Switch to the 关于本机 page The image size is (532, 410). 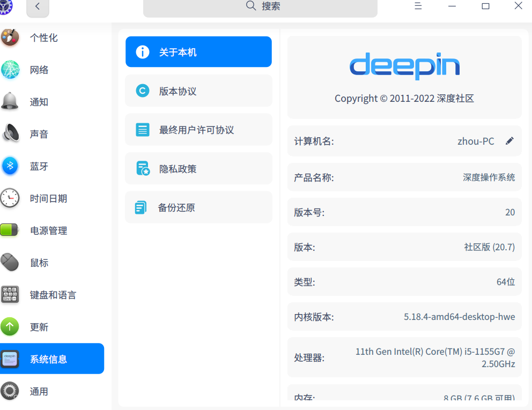click(x=198, y=51)
